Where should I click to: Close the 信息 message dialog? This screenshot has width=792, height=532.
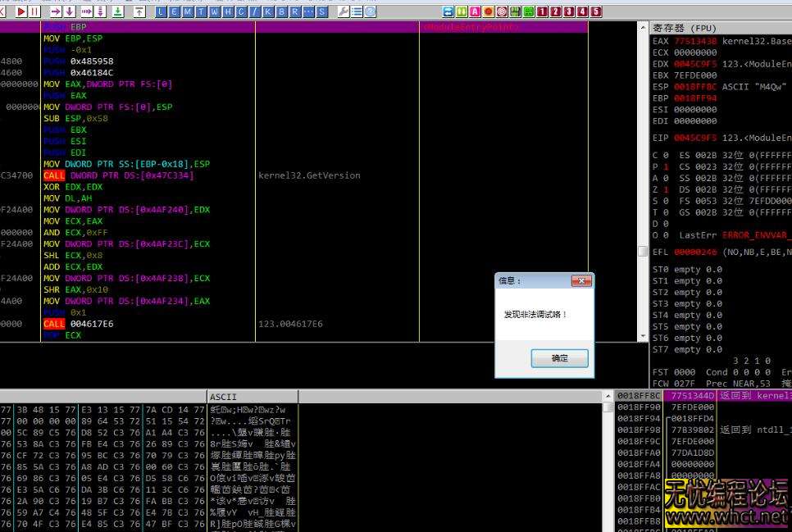tap(580, 280)
